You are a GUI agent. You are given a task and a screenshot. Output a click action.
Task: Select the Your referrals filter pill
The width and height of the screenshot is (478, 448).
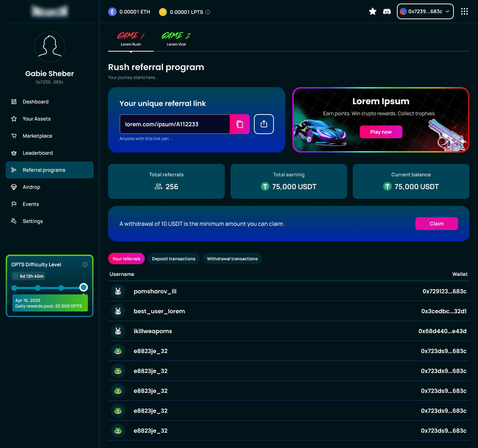click(x=126, y=259)
